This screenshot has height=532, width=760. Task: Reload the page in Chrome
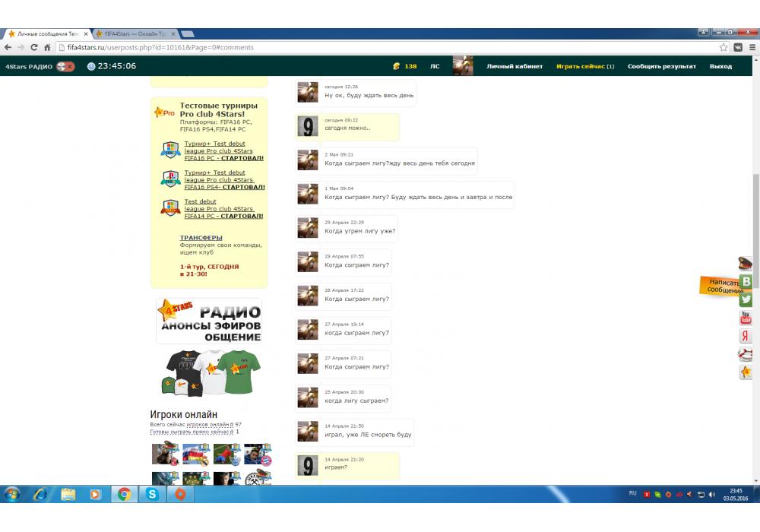point(34,47)
